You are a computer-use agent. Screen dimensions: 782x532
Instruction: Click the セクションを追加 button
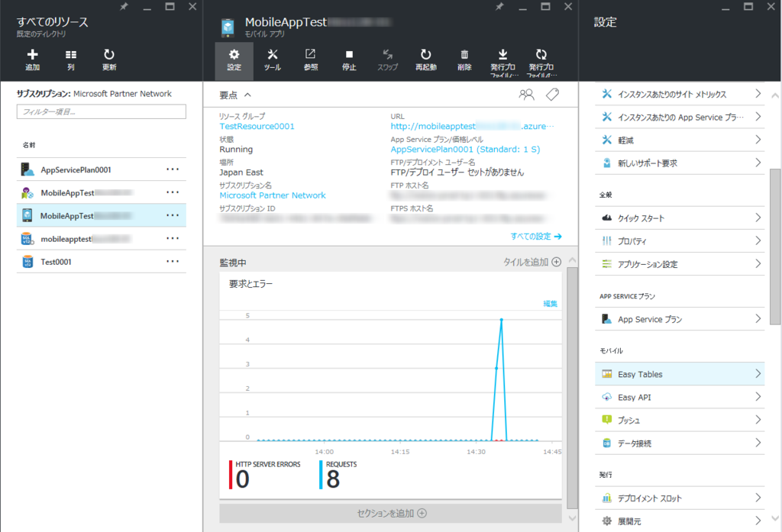390,513
